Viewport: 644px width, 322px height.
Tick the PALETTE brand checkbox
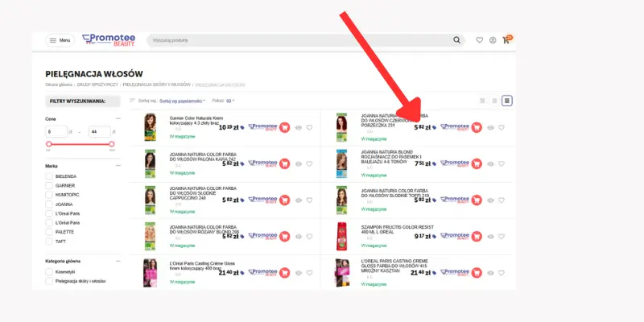coord(49,232)
